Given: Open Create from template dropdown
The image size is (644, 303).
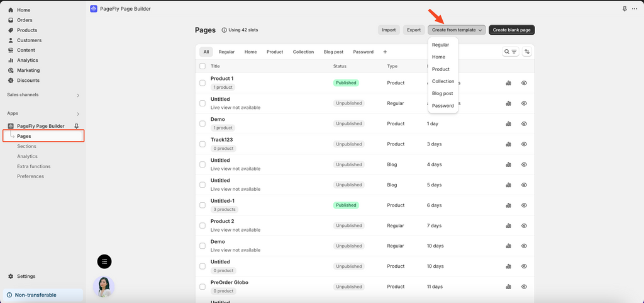Looking at the screenshot, I should click(457, 30).
